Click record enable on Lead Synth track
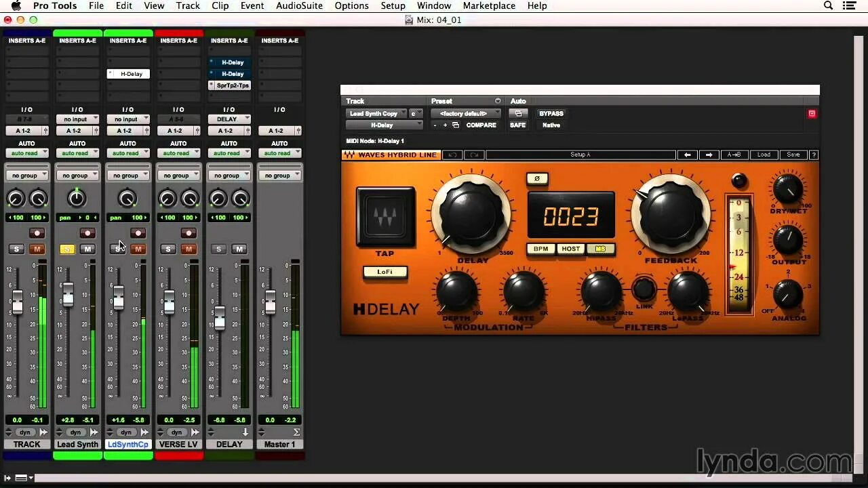The height and width of the screenshot is (488, 868). tap(87, 233)
